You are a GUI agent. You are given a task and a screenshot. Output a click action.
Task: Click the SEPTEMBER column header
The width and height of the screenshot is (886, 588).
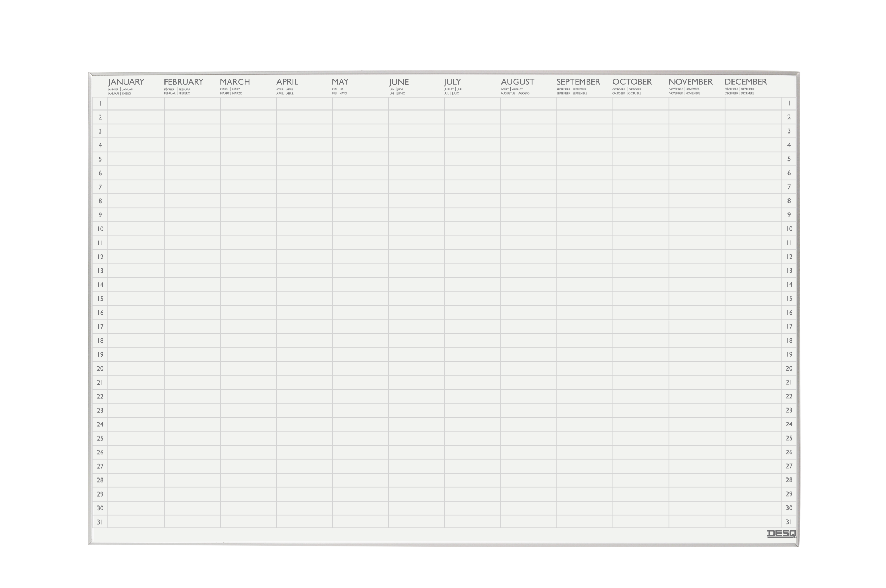[x=578, y=82]
